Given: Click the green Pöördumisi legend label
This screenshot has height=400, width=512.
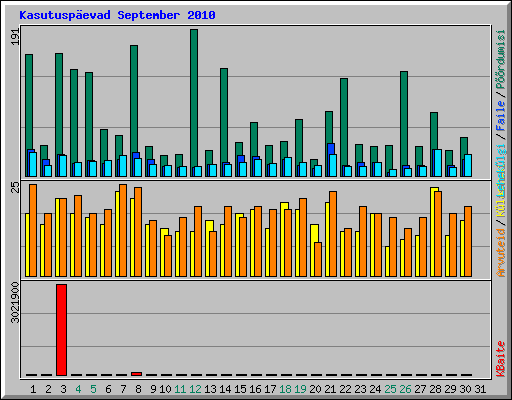Looking at the screenshot, I should tap(501, 59).
